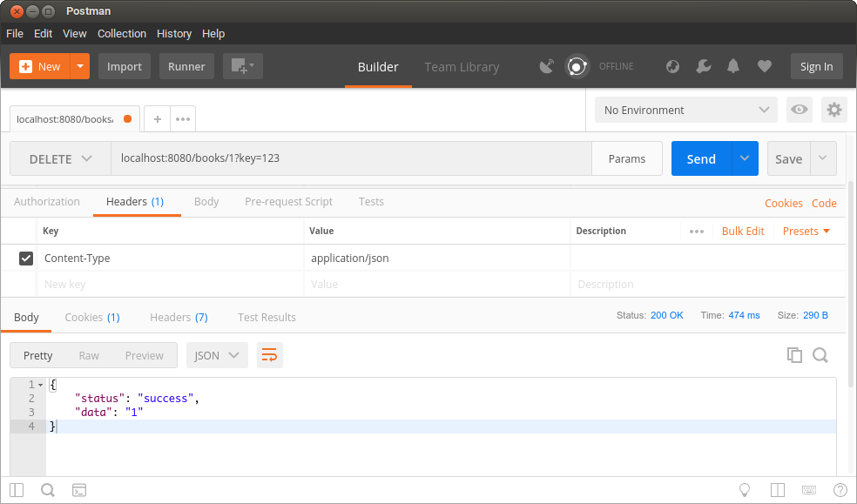Toggle environment quick look eye icon
The image size is (857, 504).
(799, 110)
